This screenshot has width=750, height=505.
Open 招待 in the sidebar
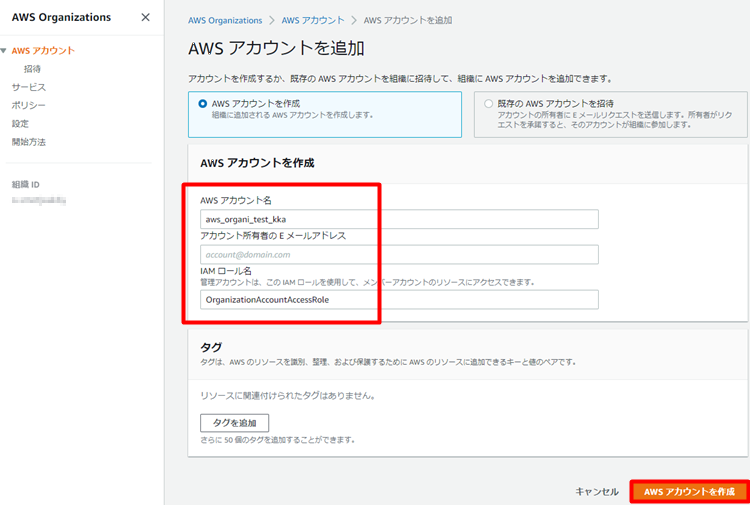pos(33,69)
